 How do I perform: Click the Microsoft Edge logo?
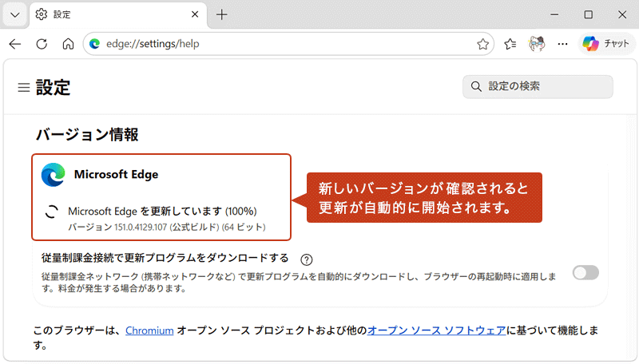tap(53, 175)
